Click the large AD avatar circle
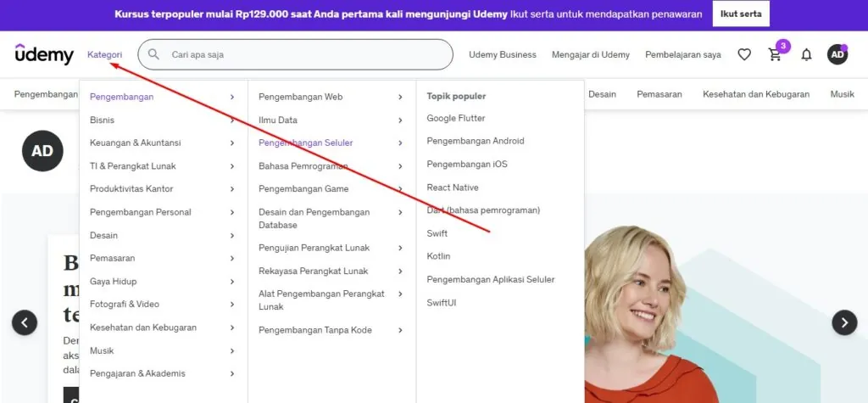The image size is (868, 403). point(42,151)
